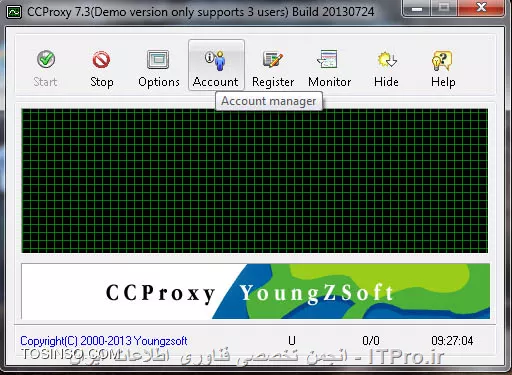Close the CCProxy window
The image size is (512, 375).
[481, 8]
